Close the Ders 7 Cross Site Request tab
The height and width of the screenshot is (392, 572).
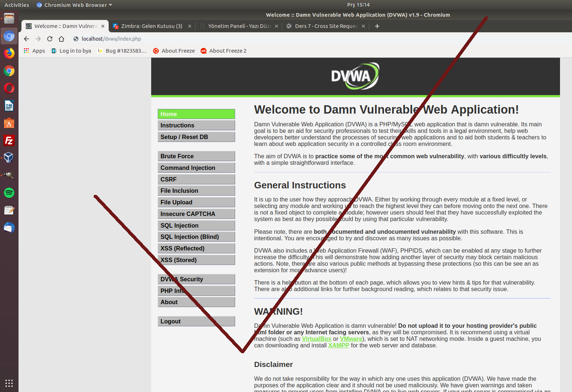point(363,26)
